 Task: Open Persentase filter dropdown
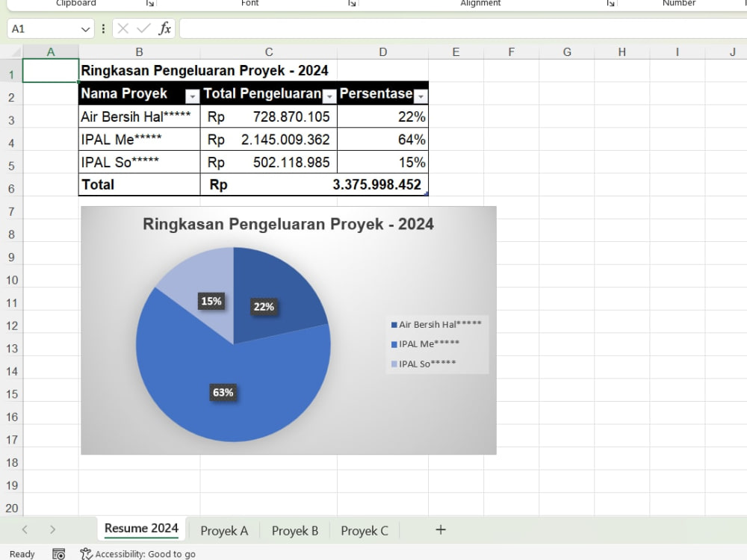coord(421,96)
